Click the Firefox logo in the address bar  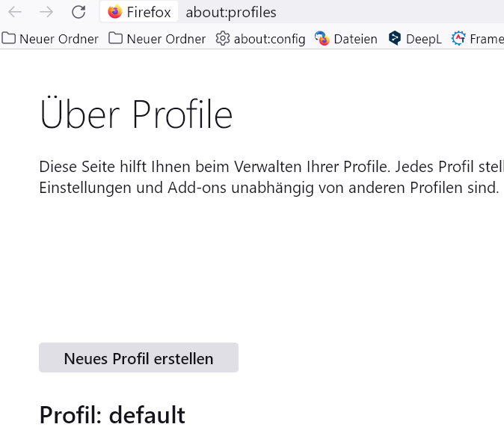point(115,12)
